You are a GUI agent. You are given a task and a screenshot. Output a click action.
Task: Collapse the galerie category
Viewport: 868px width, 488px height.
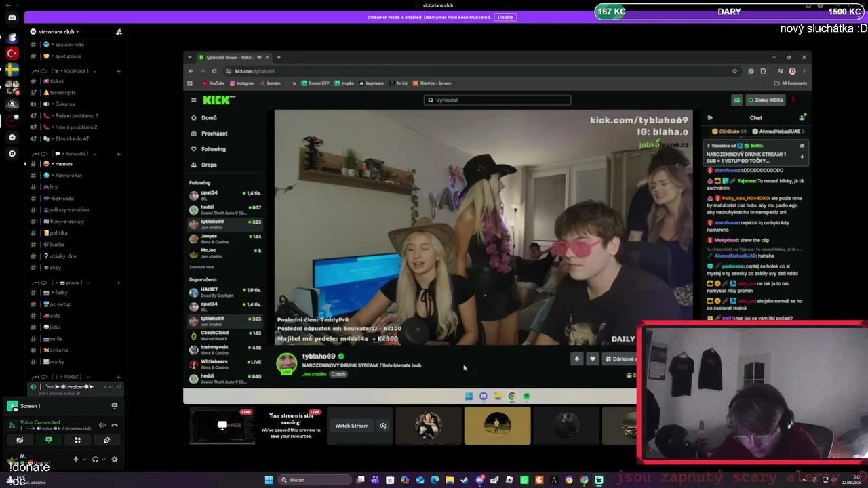point(61,283)
